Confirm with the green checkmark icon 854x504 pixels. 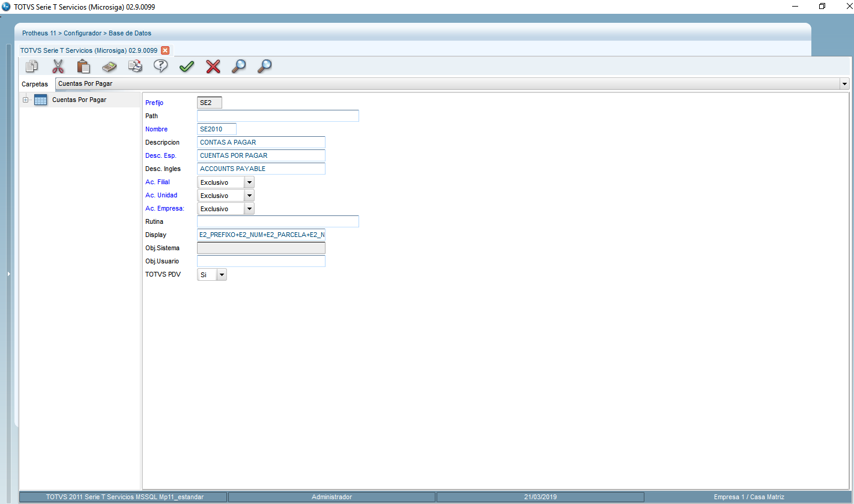[187, 67]
